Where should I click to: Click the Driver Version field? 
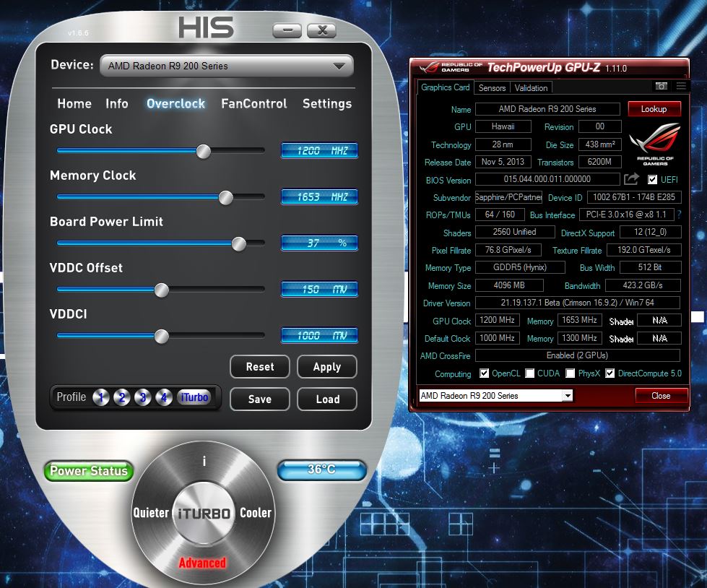tap(578, 303)
